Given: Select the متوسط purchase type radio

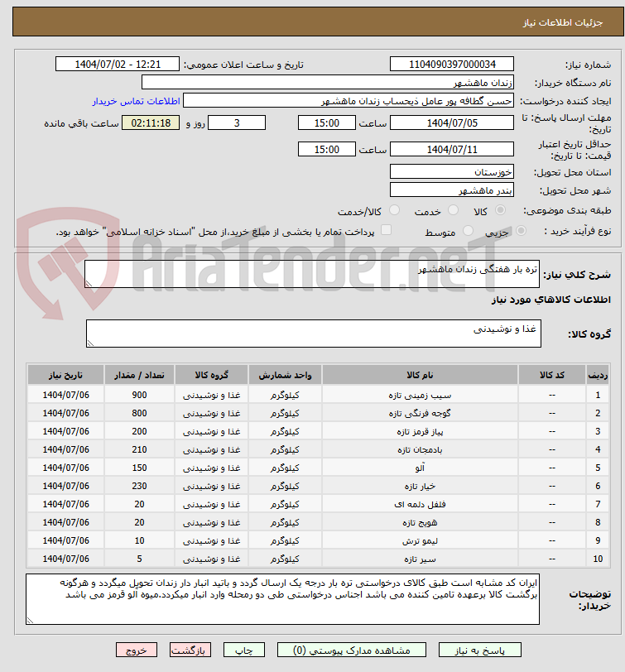Looking at the screenshot, I should [468, 231].
